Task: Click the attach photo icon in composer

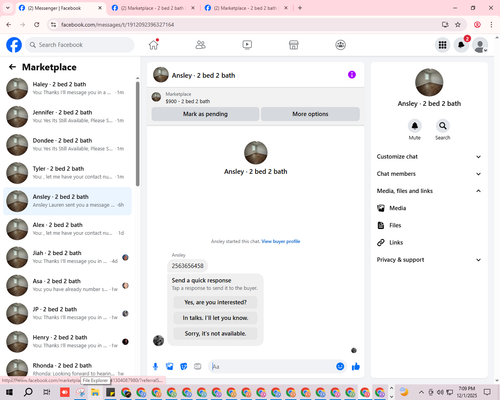Action: click(170, 367)
